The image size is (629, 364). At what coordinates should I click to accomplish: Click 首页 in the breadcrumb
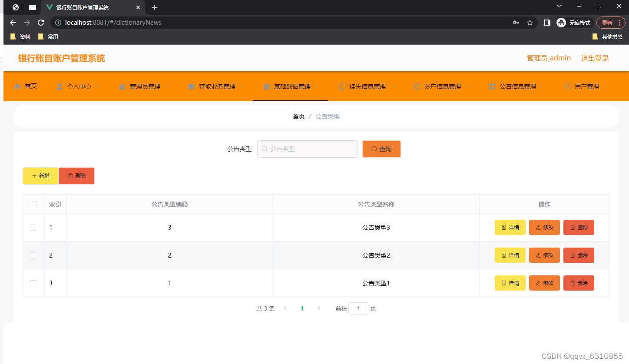pyautogui.click(x=298, y=116)
